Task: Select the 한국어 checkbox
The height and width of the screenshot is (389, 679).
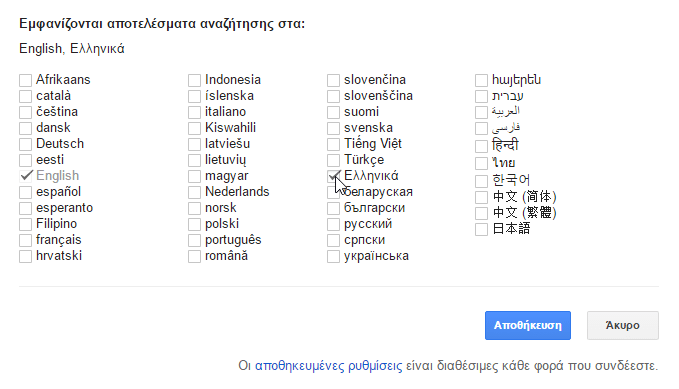Action: click(482, 180)
